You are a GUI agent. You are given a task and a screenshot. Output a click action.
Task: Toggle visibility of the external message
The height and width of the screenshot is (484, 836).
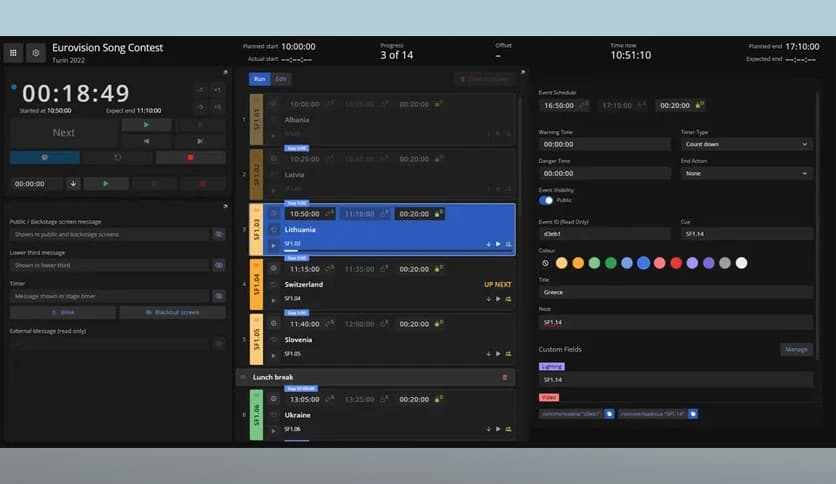coord(219,344)
